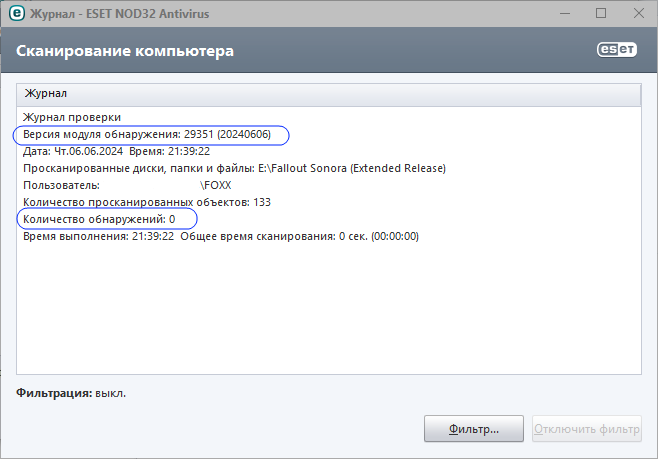
Task: Select the Просканированные диски log line
Action: click(234, 168)
